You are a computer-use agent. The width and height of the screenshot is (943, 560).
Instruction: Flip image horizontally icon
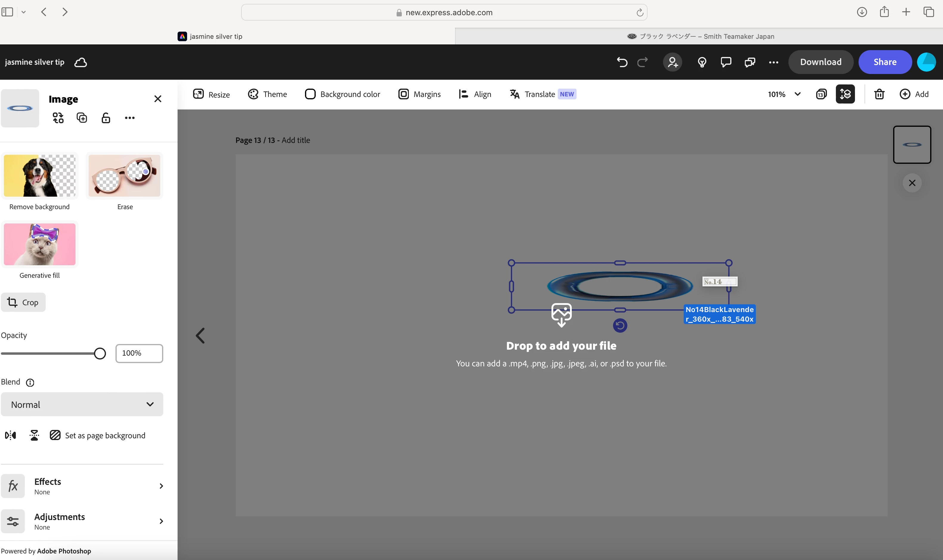pos(10,435)
